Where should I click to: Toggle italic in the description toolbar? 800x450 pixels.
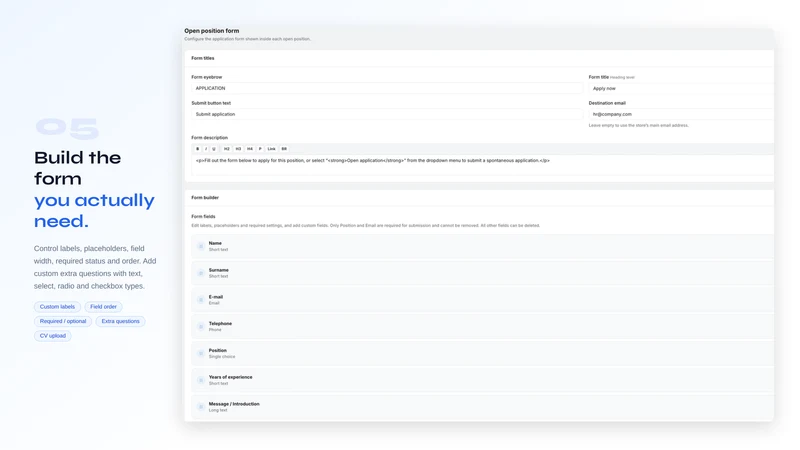click(x=206, y=149)
